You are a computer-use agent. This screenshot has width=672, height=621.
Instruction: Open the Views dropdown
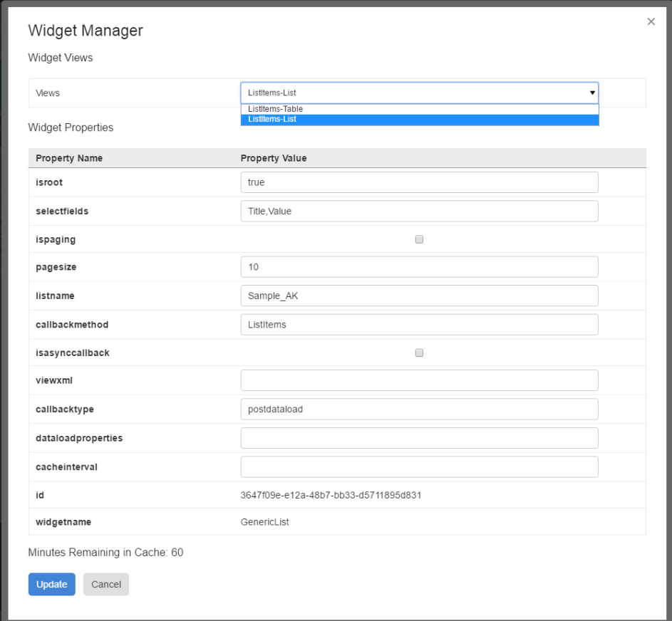[x=419, y=93]
